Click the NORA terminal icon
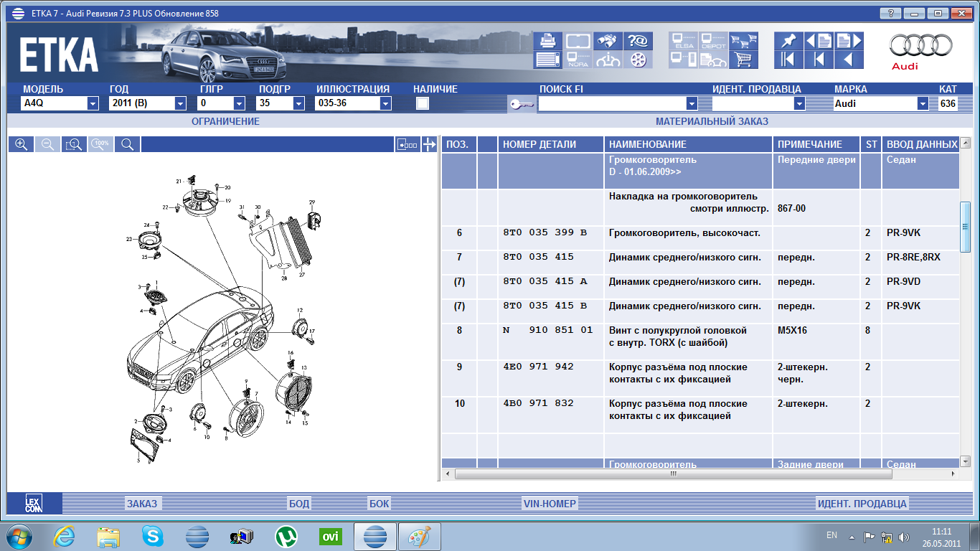Screen dimensions: 980x551 coord(578,60)
